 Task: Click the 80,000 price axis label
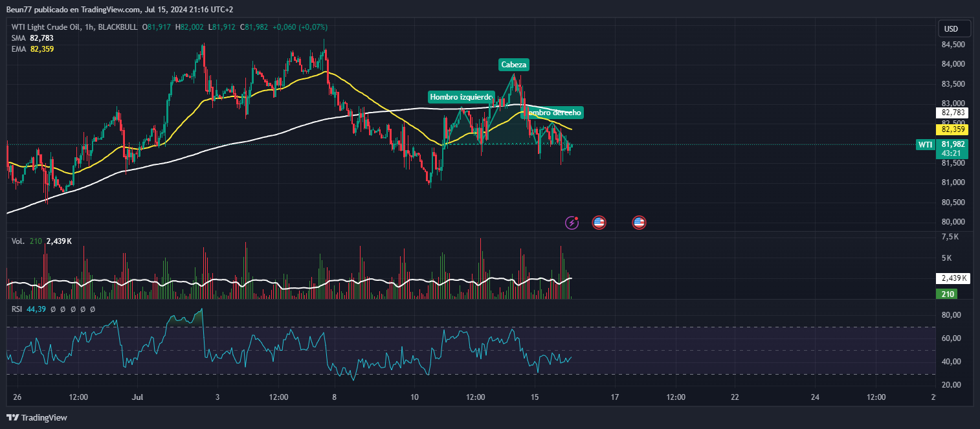pos(953,222)
